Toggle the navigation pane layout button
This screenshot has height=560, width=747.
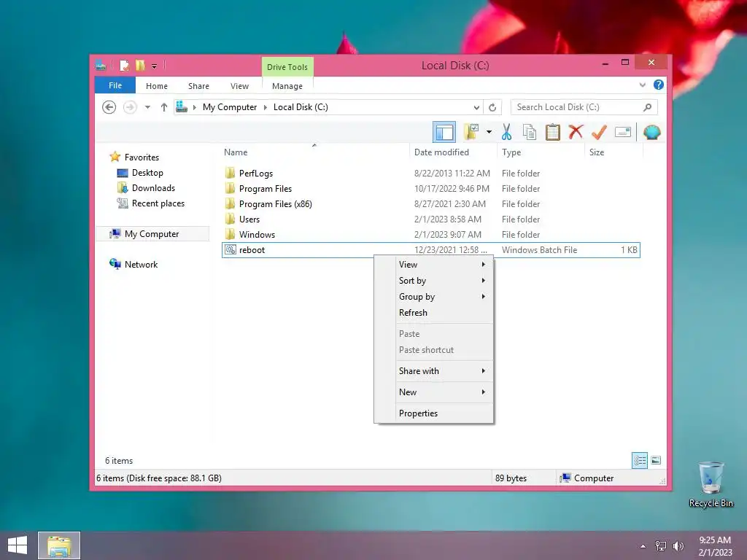tap(444, 132)
